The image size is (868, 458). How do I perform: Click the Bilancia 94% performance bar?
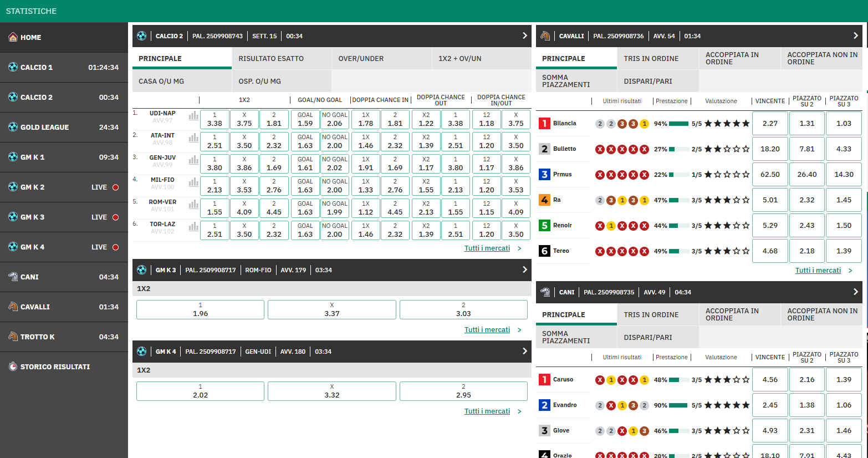pos(678,124)
